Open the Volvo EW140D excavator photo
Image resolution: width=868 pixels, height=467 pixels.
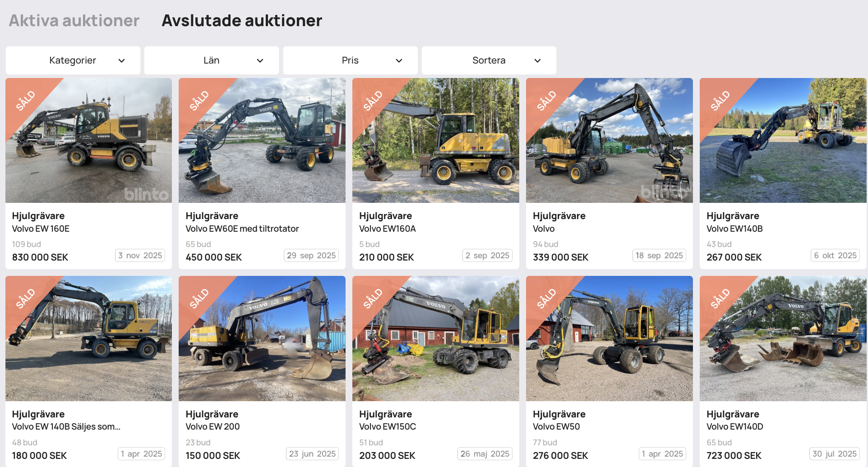(783, 339)
